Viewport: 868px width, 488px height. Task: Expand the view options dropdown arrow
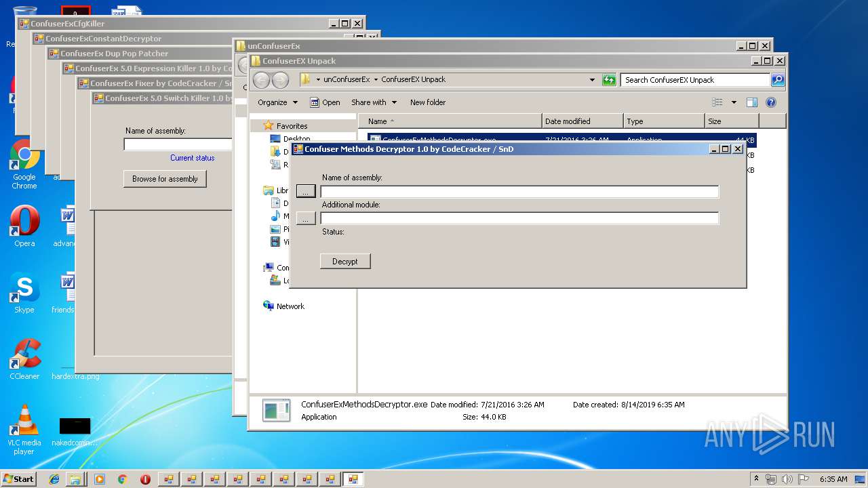pos(734,102)
